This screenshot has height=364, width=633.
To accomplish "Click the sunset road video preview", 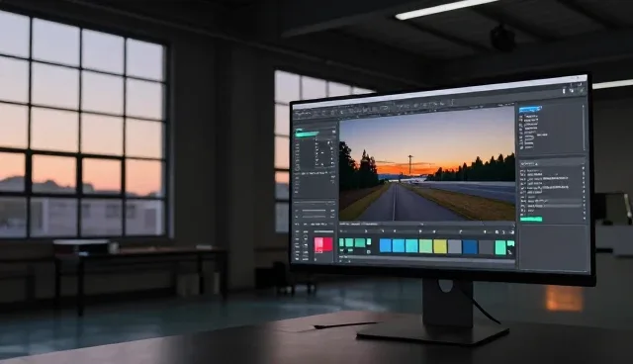I will [427, 163].
